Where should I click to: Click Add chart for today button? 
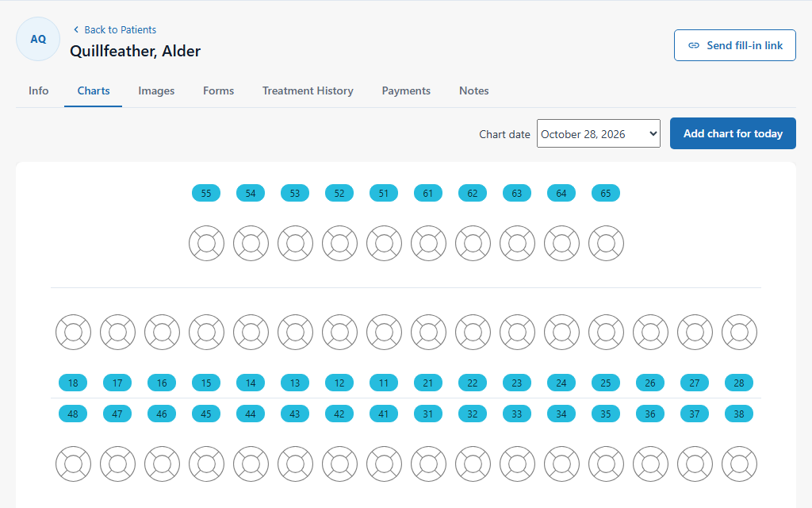(x=733, y=133)
